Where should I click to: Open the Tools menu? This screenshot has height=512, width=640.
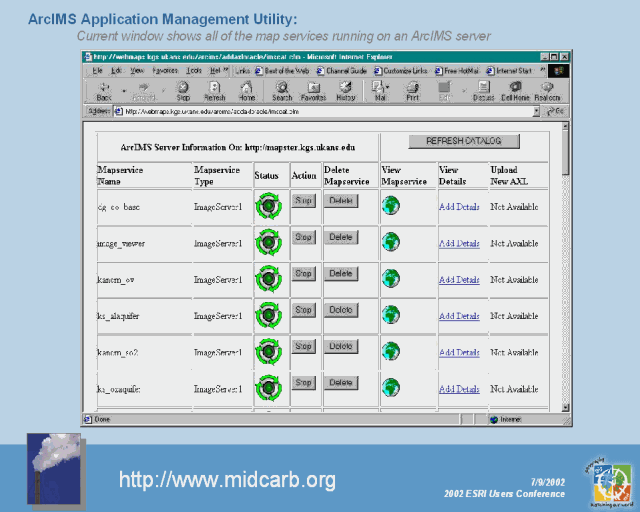194,71
